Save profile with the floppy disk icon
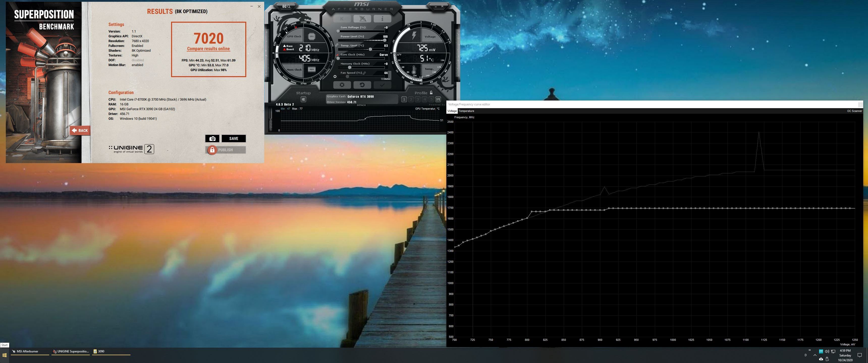The image size is (868, 363). click(x=438, y=99)
